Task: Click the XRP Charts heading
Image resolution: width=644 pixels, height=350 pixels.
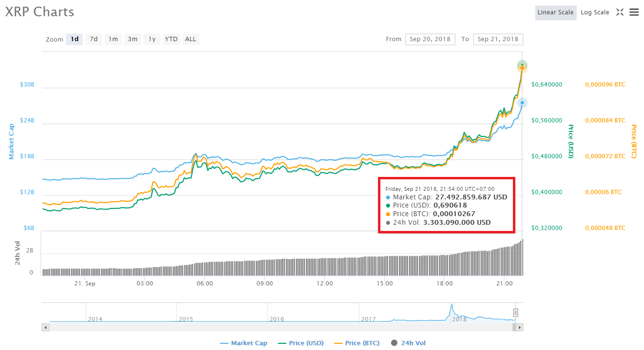Action: 40,12
